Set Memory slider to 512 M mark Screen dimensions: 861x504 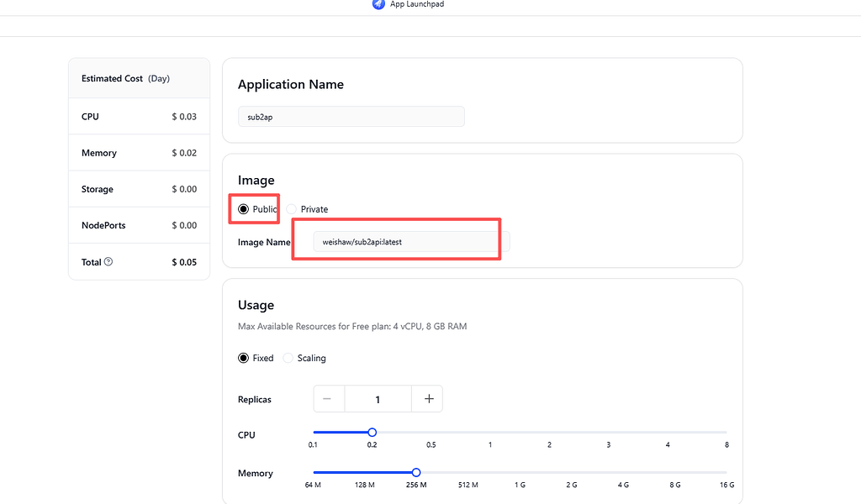(468, 472)
